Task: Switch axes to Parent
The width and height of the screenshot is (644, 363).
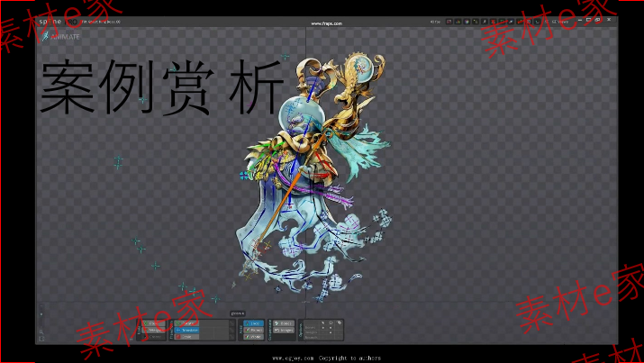Action: (253, 331)
